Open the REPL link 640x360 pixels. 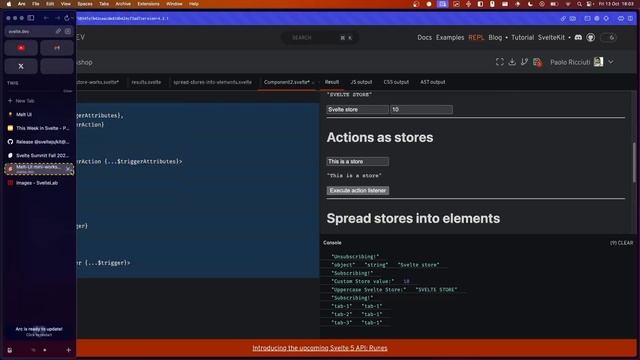[476, 38]
